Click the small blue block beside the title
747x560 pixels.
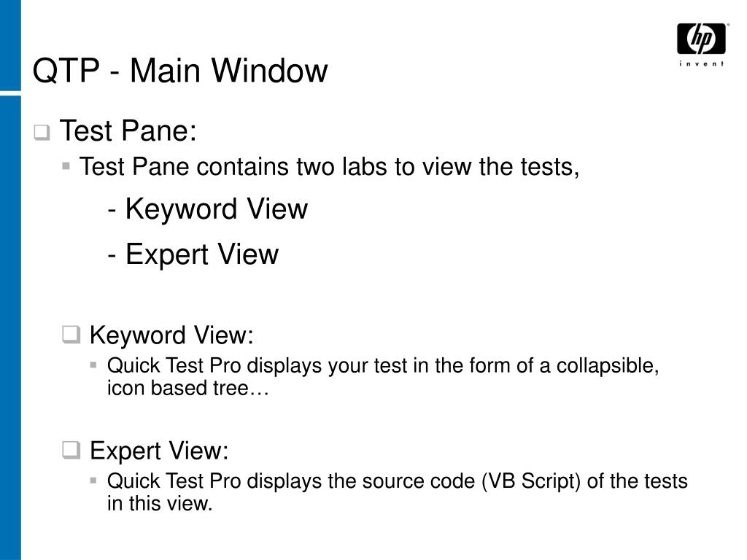[x=10, y=45]
